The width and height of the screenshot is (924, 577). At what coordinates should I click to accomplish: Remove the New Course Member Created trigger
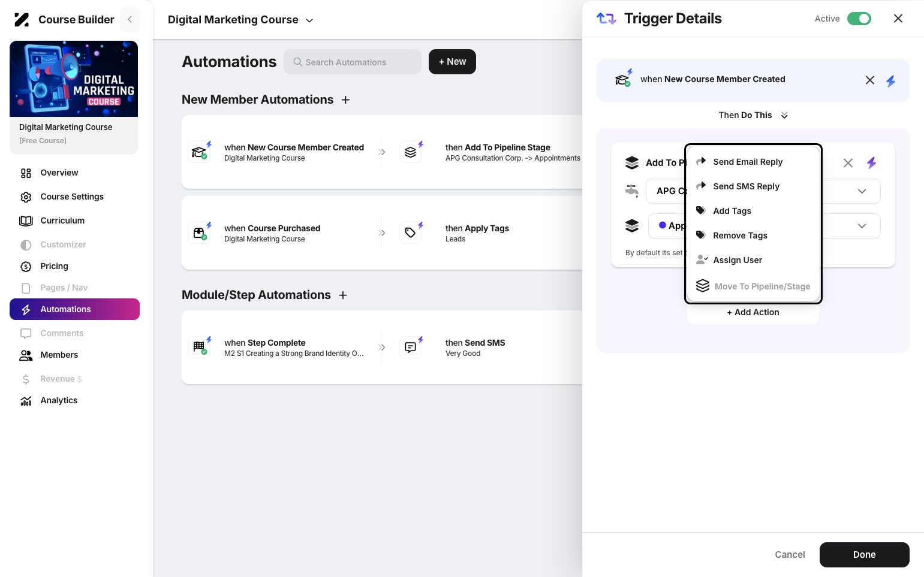coord(870,80)
